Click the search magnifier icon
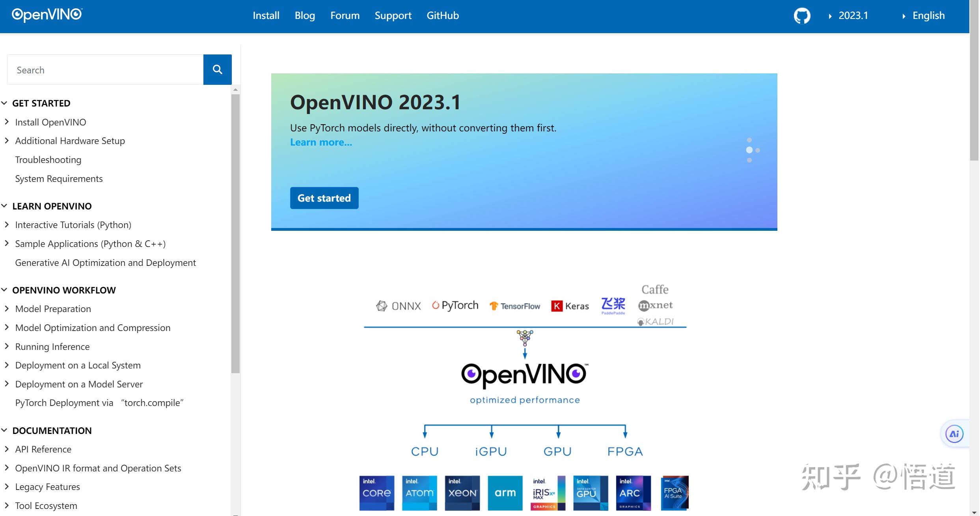The height and width of the screenshot is (516, 980). [x=217, y=69]
